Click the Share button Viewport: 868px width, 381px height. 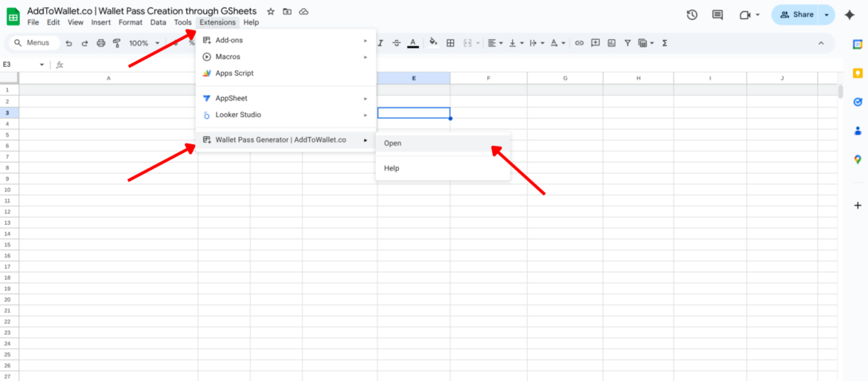click(x=796, y=15)
